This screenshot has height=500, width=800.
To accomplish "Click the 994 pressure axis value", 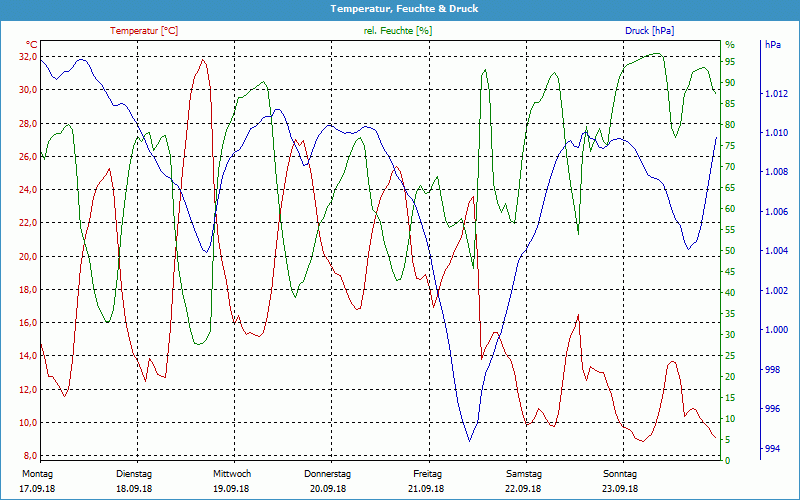I will [x=772, y=448].
